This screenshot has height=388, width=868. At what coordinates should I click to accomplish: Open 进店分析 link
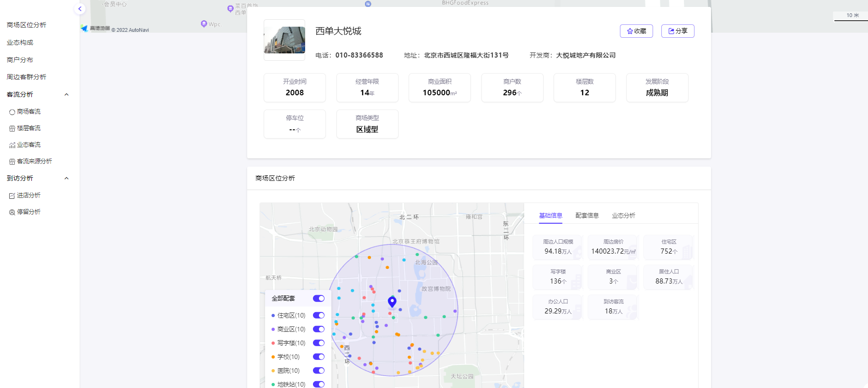click(x=29, y=195)
